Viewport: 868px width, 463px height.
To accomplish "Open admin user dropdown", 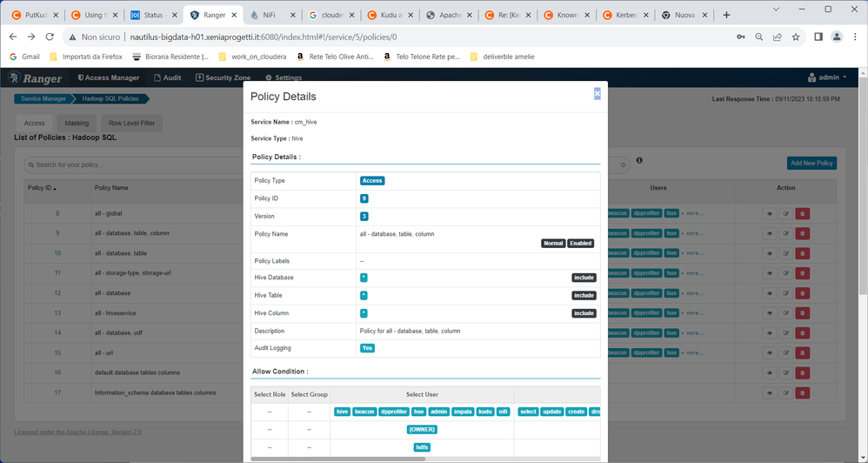I will pos(827,77).
